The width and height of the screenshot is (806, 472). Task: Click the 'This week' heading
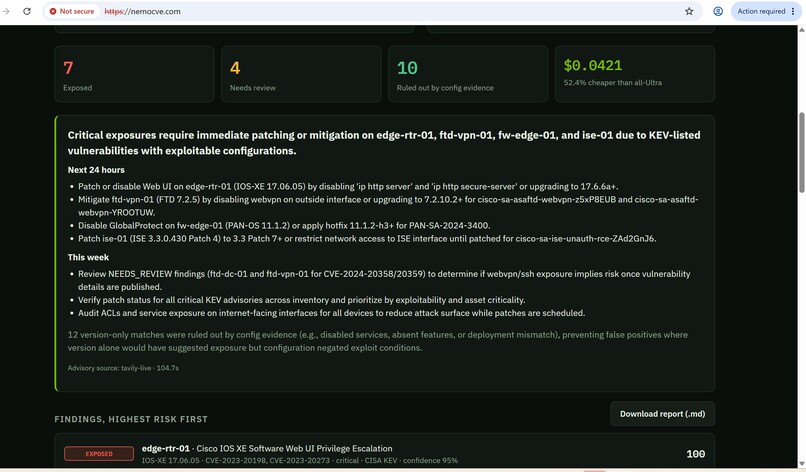click(88, 257)
